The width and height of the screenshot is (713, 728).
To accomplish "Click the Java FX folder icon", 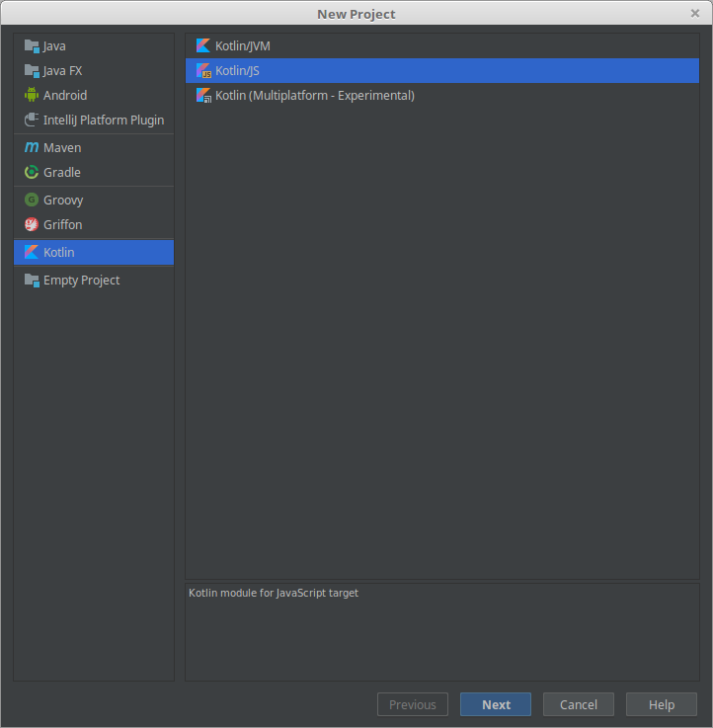I will pos(32,70).
